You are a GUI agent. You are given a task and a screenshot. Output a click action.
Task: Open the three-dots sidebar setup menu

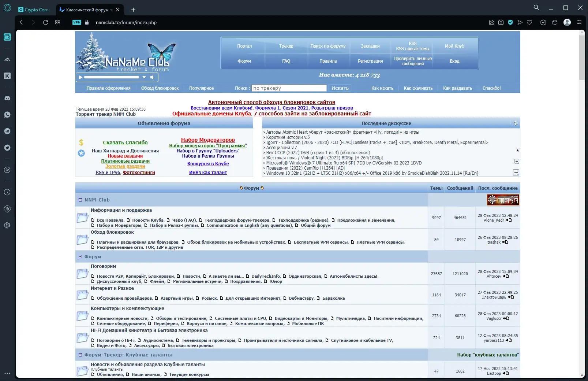pyautogui.click(x=7, y=373)
